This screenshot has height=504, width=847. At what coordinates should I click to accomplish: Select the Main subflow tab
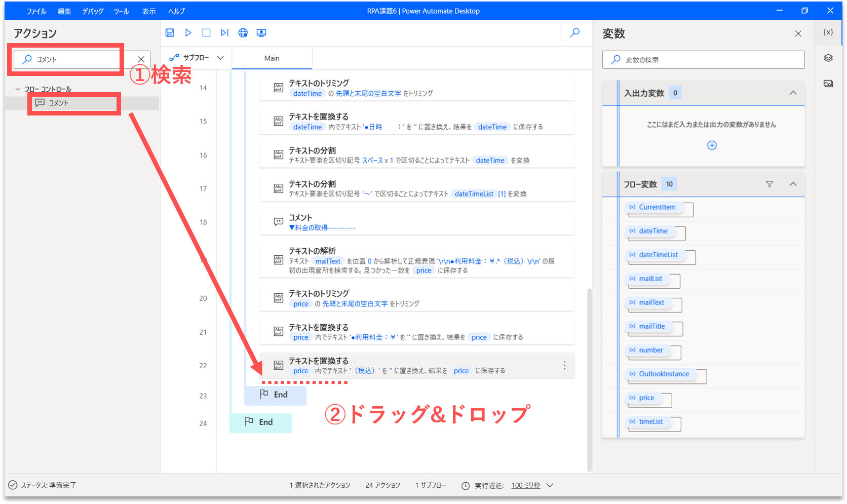click(x=272, y=58)
